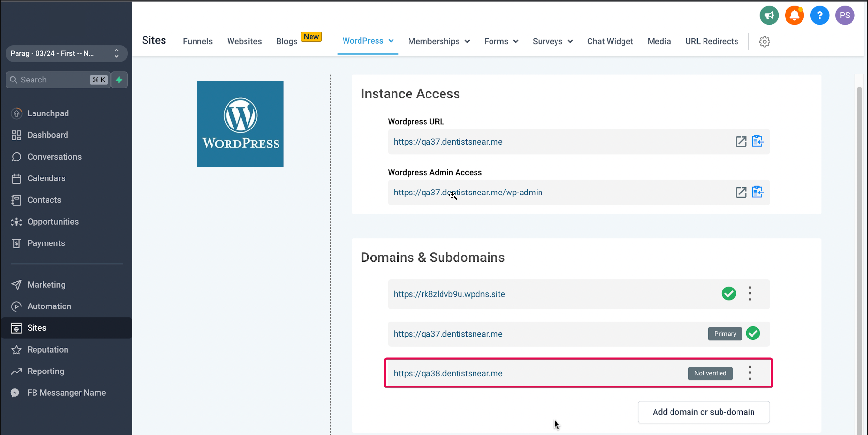
Task: Open the Chat Widget tab
Action: coord(610,41)
